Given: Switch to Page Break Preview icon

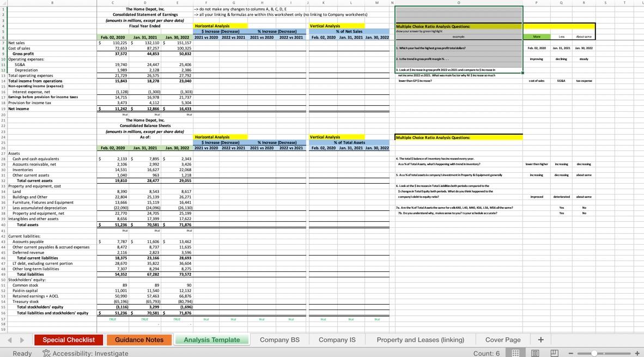Looking at the screenshot, I should click(554, 353).
